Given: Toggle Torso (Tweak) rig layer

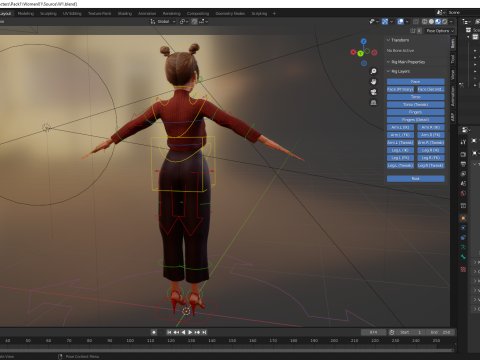Looking at the screenshot, I should tap(415, 105).
